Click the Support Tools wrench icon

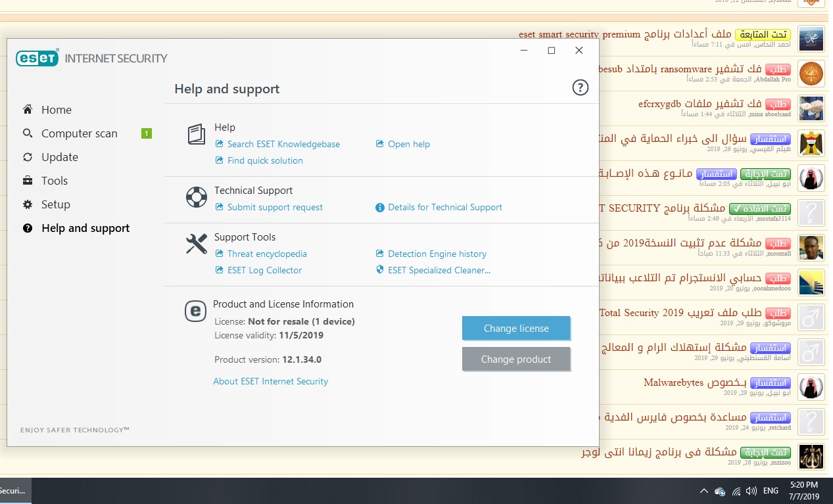196,244
